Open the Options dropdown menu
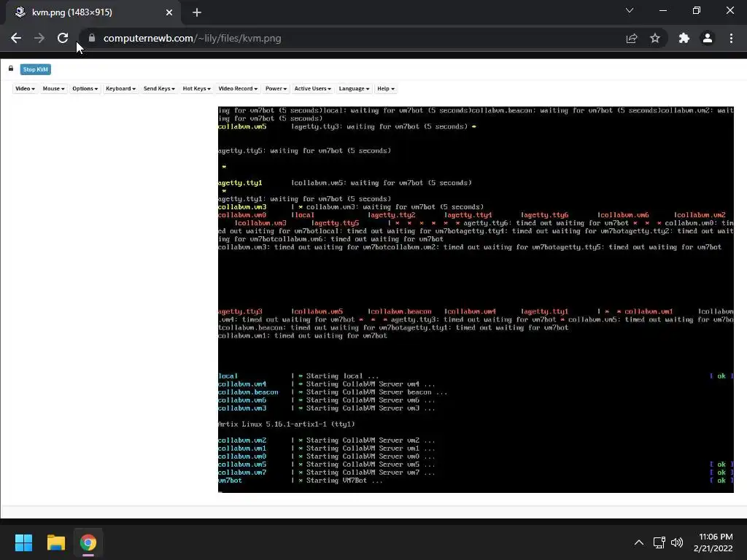The width and height of the screenshot is (747, 560). click(85, 88)
